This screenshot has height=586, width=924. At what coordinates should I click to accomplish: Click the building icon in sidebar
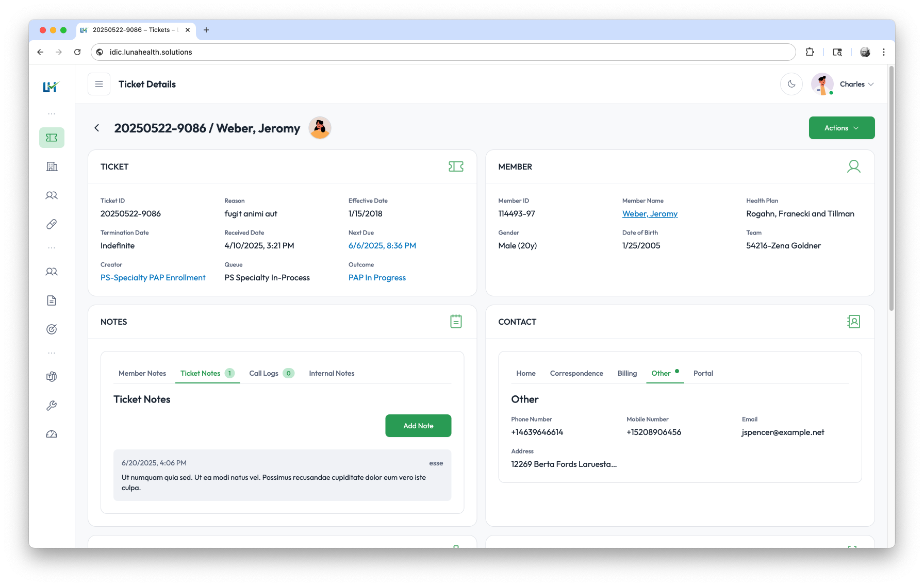tap(52, 166)
